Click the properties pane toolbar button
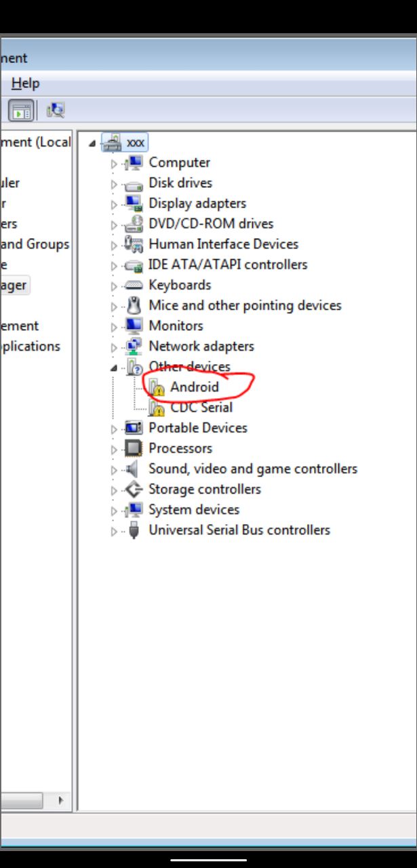 pos(22,110)
